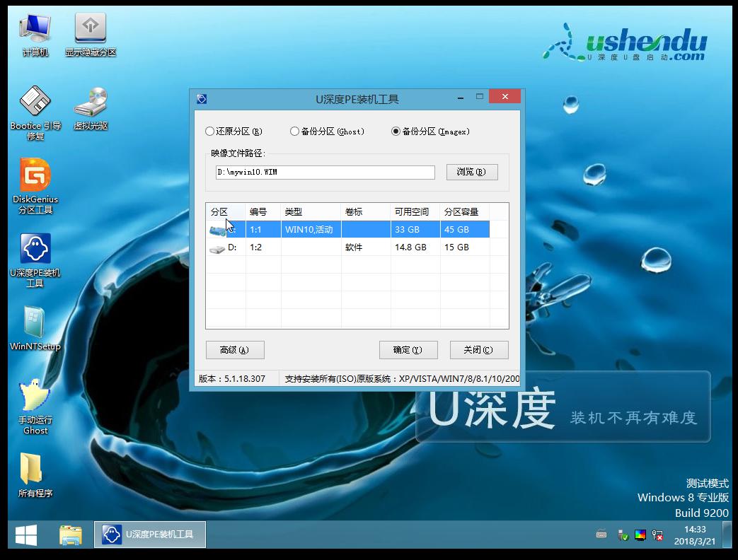Click the 高级(A) advanced button
This screenshot has width=738, height=560.
[235, 350]
